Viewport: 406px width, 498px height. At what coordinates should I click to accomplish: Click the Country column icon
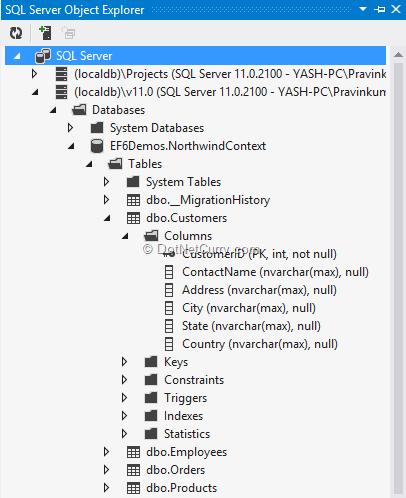pyautogui.click(x=169, y=344)
